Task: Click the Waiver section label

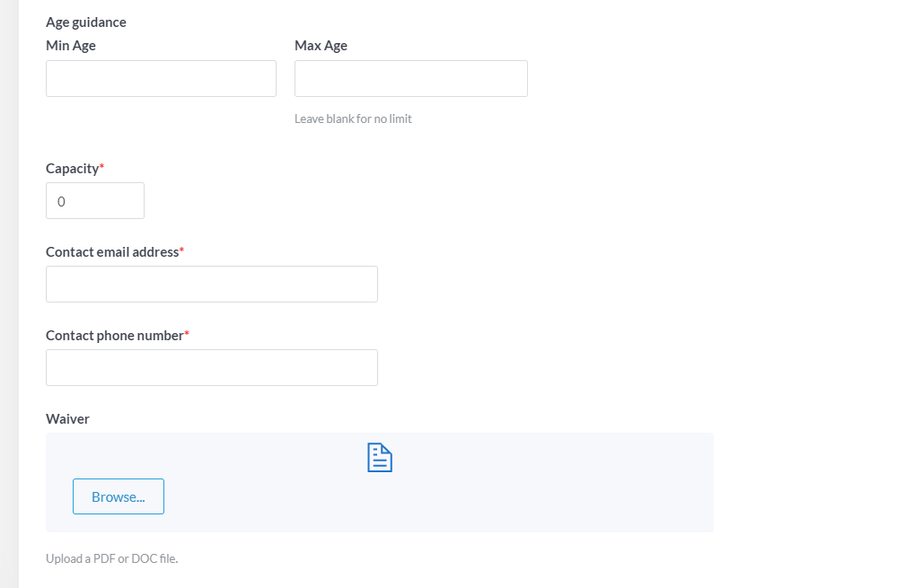Action: click(x=67, y=419)
